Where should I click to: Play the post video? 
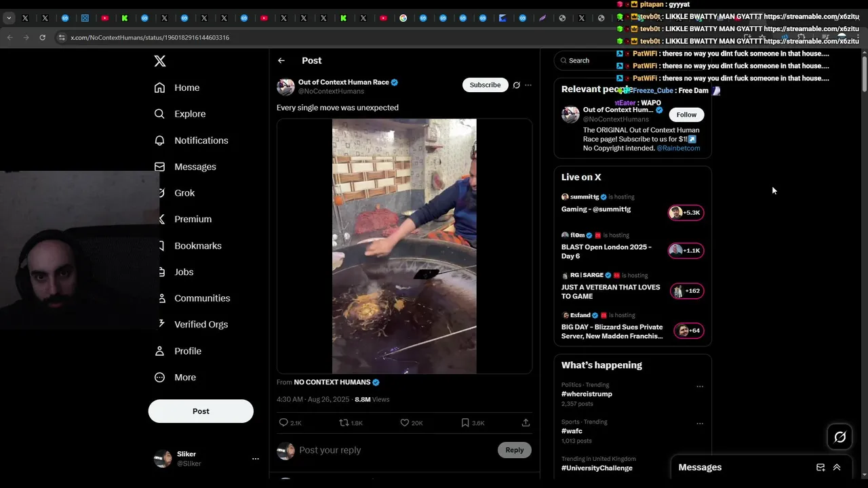(x=404, y=246)
